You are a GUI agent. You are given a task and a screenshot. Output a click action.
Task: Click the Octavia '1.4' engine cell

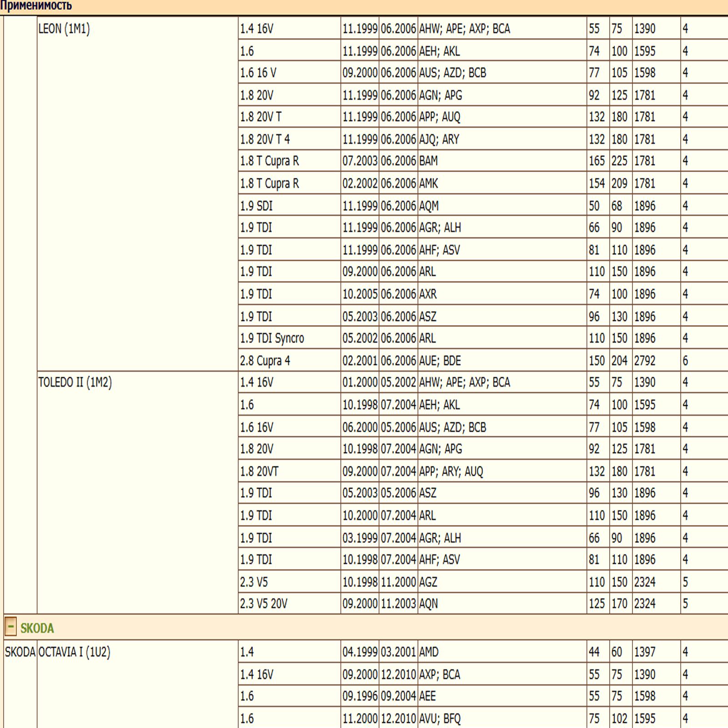click(x=289, y=652)
